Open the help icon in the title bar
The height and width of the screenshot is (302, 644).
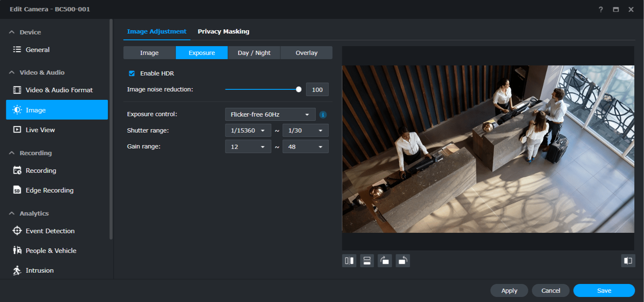click(601, 9)
